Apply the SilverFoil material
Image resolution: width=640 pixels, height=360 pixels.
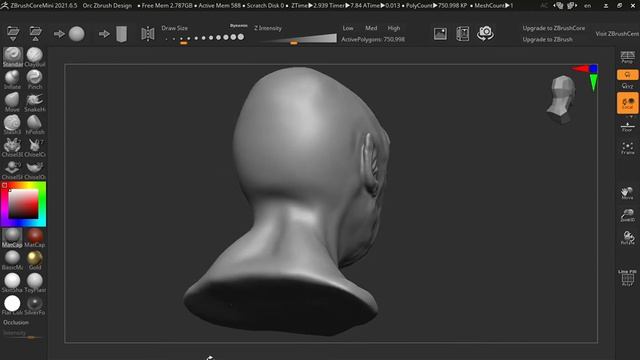point(35,305)
